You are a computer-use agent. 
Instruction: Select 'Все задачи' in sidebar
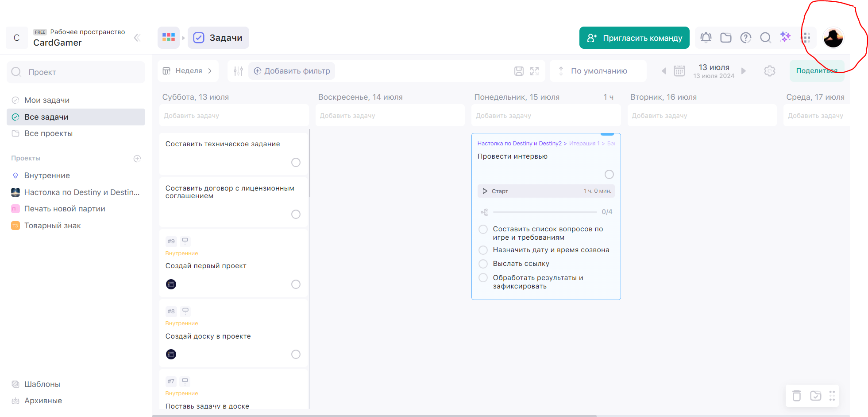pos(76,117)
